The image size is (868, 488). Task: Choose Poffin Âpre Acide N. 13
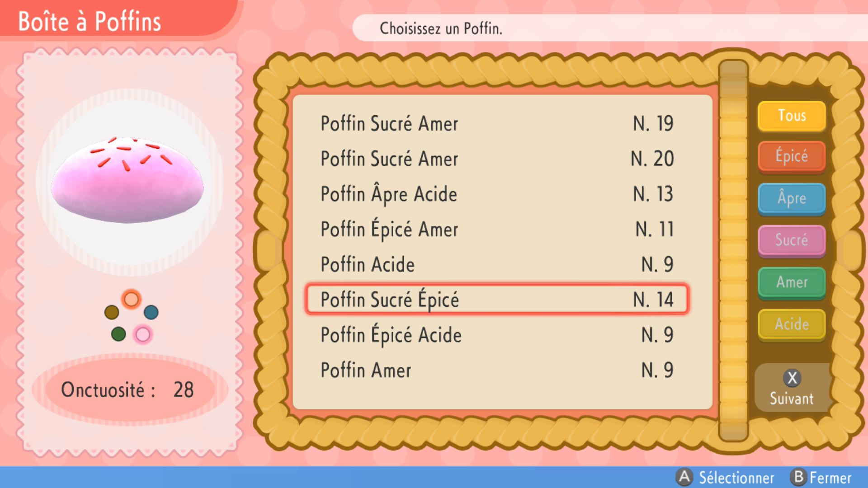pyautogui.click(x=497, y=194)
